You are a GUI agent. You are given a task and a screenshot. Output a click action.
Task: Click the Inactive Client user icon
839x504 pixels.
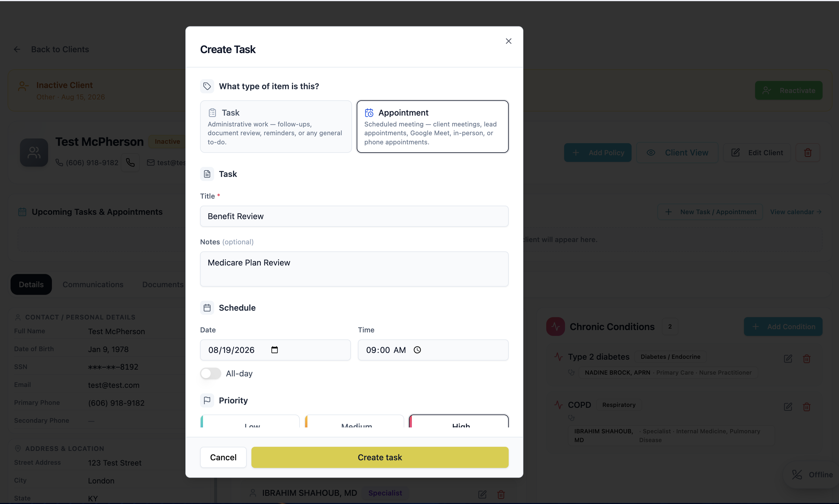tap(23, 86)
